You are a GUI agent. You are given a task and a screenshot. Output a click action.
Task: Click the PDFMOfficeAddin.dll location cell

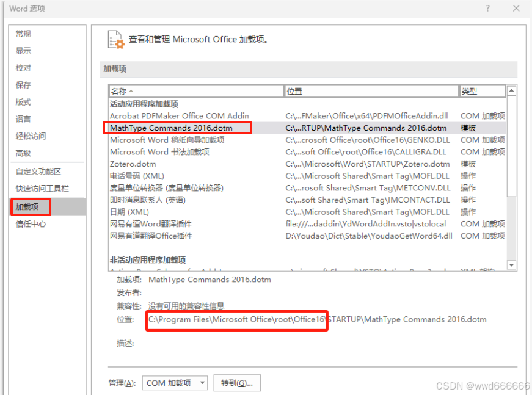366,116
